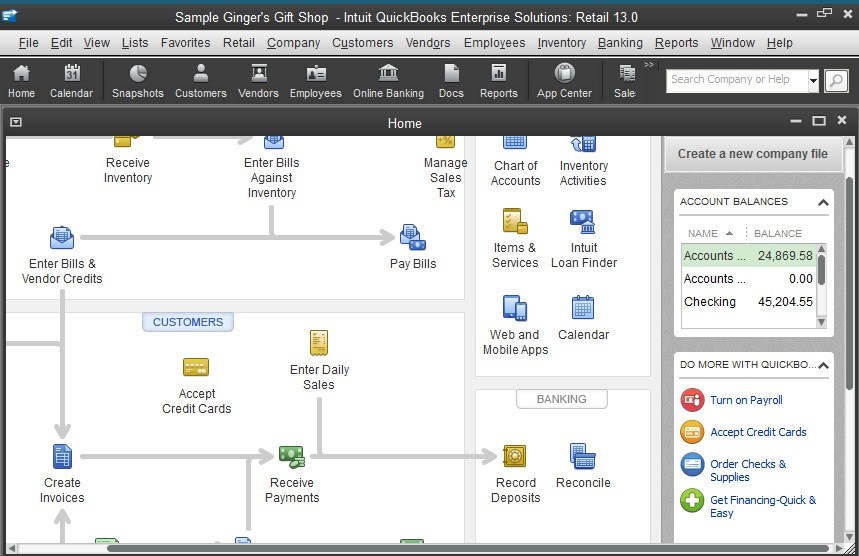Collapse the Do More With QuickBooks panel

(x=823, y=365)
